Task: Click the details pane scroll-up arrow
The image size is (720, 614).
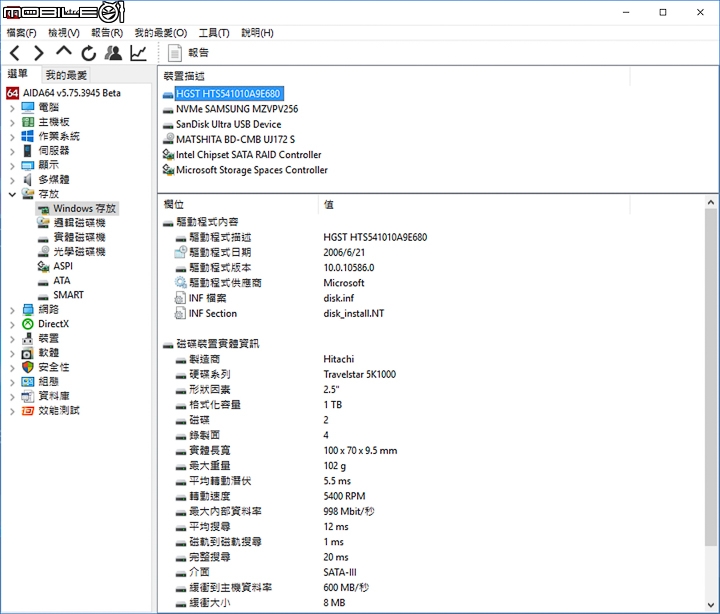Action: point(711,203)
